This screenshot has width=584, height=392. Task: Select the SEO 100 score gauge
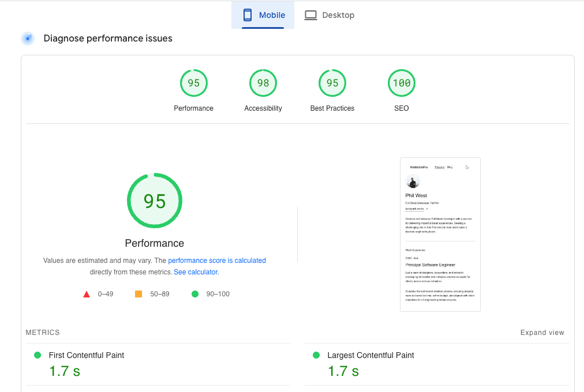tap(402, 83)
